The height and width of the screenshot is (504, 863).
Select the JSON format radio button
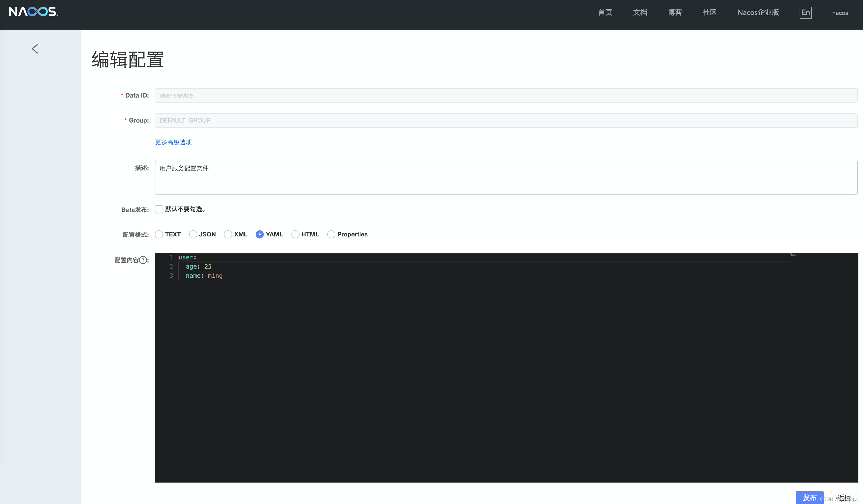point(193,234)
